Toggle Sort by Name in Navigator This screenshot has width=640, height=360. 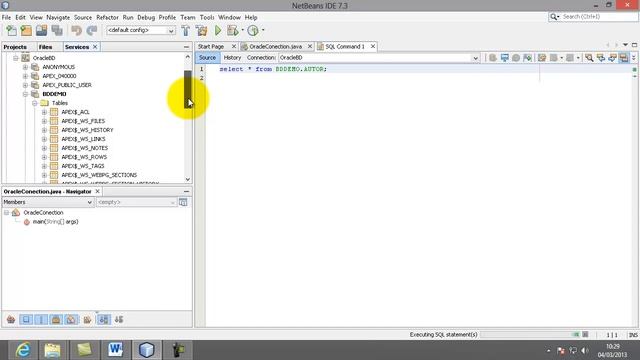(x=104, y=320)
